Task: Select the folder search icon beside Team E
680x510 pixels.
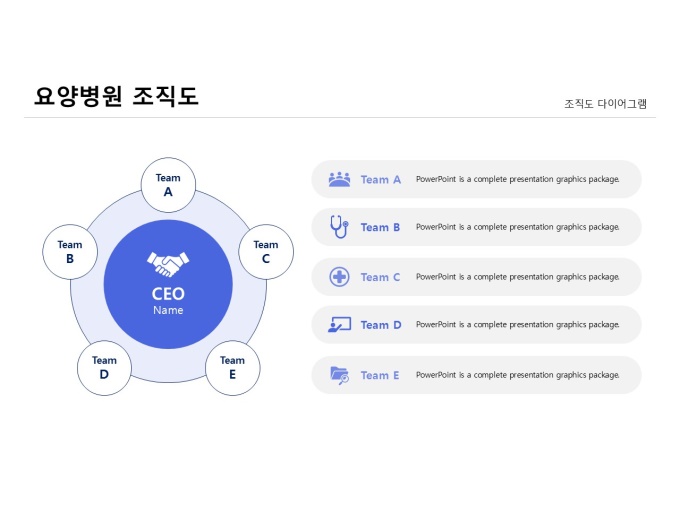Action: tap(339, 375)
